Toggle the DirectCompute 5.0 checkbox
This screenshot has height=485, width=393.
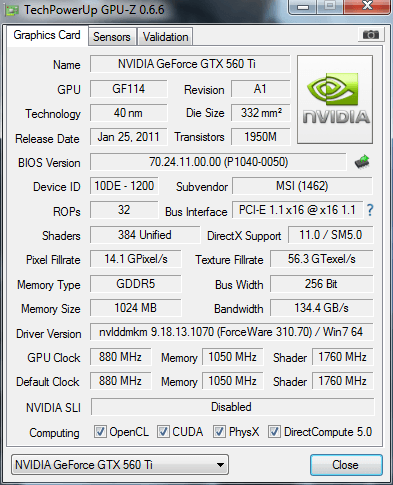tap(274, 431)
